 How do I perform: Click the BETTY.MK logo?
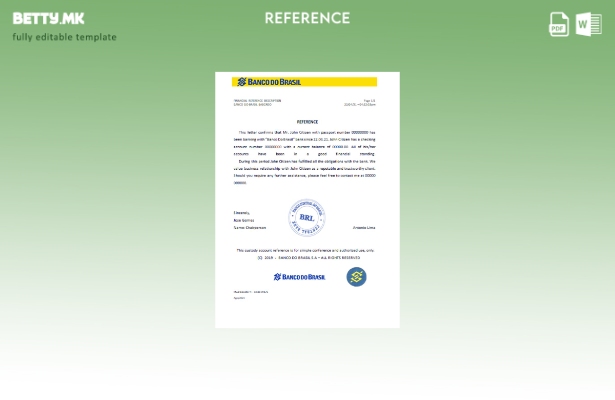[x=48, y=18]
